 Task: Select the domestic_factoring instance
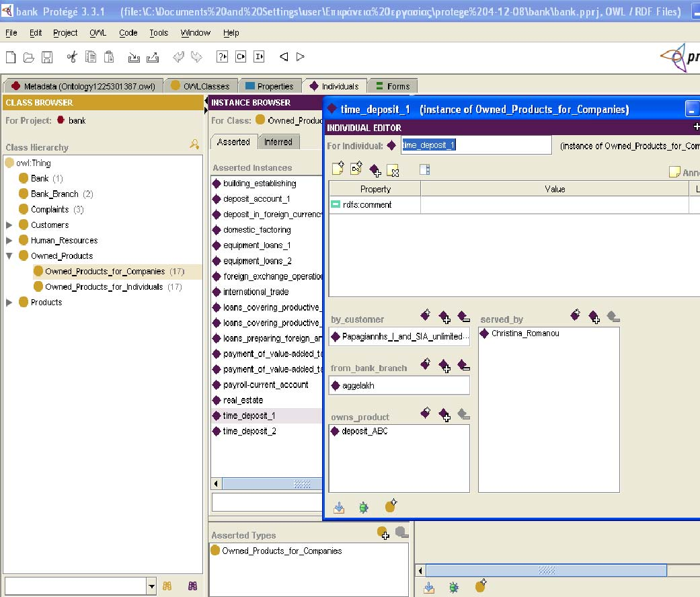tap(257, 230)
